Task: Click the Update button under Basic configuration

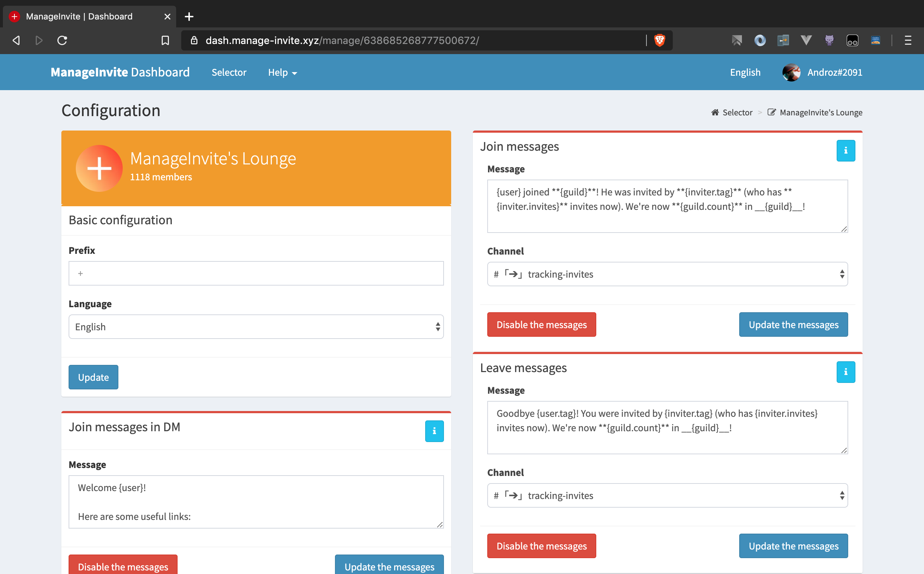Action: (93, 377)
